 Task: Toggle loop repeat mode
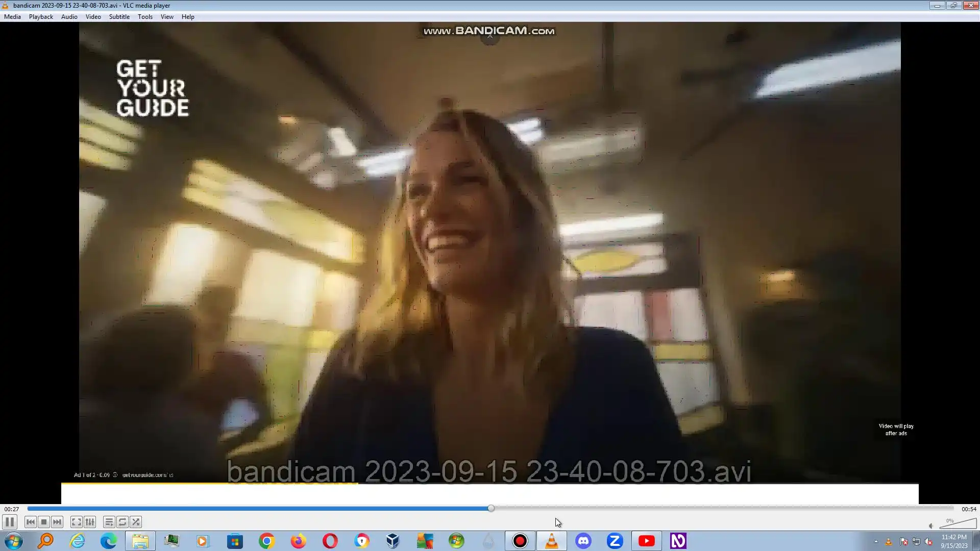click(x=122, y=522)
